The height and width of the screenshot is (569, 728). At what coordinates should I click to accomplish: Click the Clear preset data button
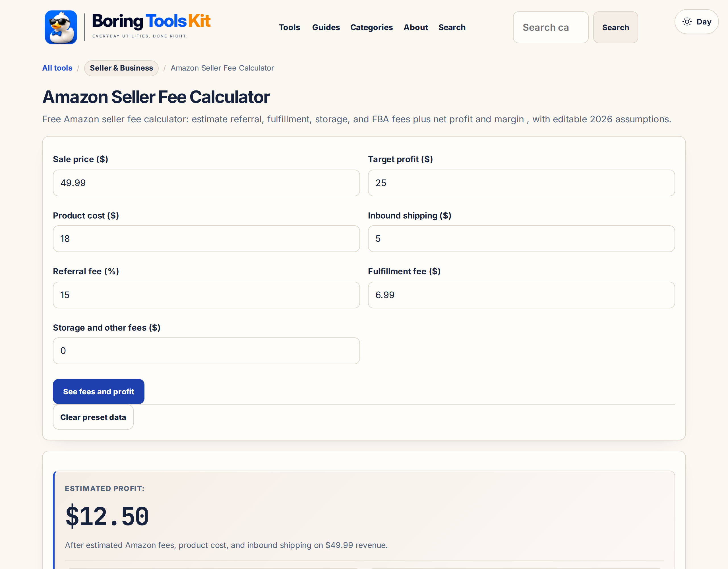pos(93,417)
